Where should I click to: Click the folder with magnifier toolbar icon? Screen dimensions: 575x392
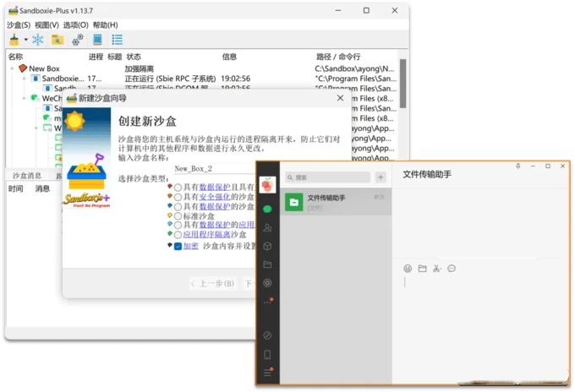(57, 40)
